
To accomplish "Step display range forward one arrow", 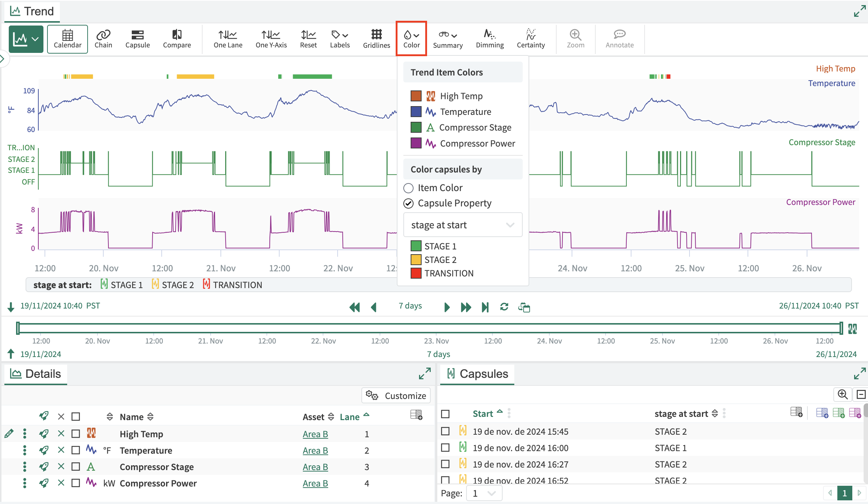I will click(x=447, y=307).
